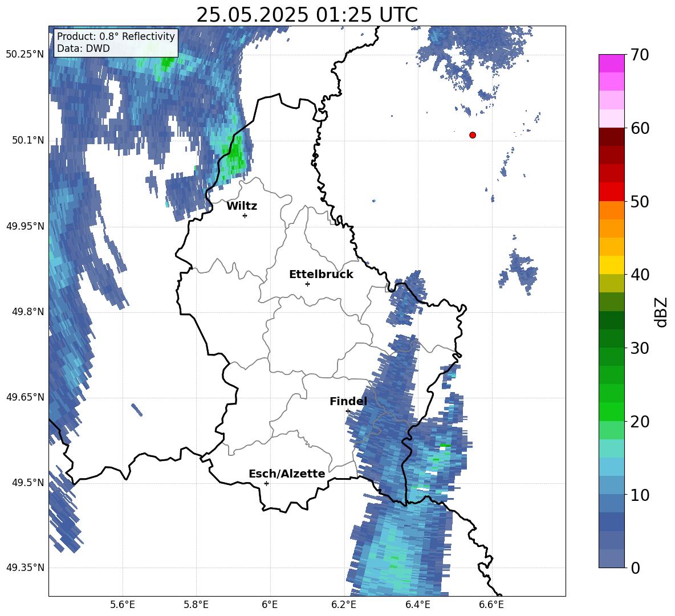Click the longitude label 6°E
Viewport: 675px width, 616px height.
pyautogui.click(x=270, y=605)
